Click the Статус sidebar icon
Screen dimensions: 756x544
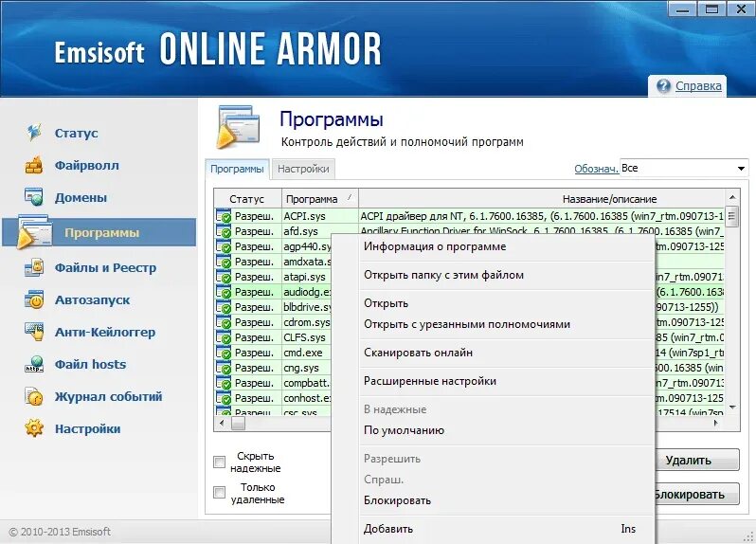click(34, 133)
